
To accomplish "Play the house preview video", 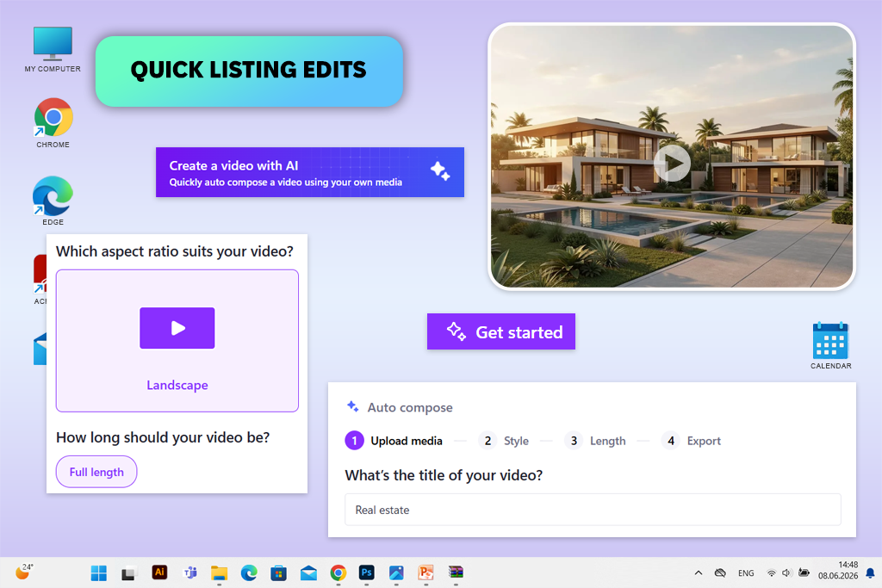I will [x=672, y=163].
